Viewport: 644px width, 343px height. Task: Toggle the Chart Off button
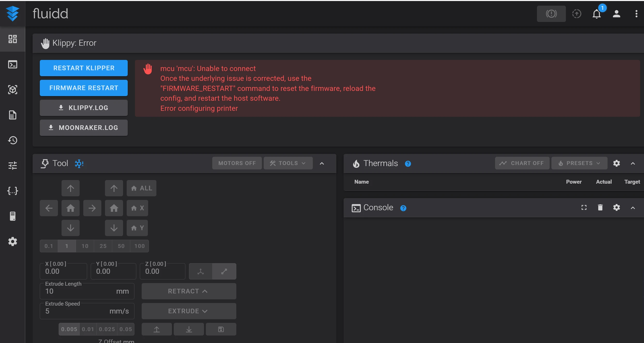[522, 163]
